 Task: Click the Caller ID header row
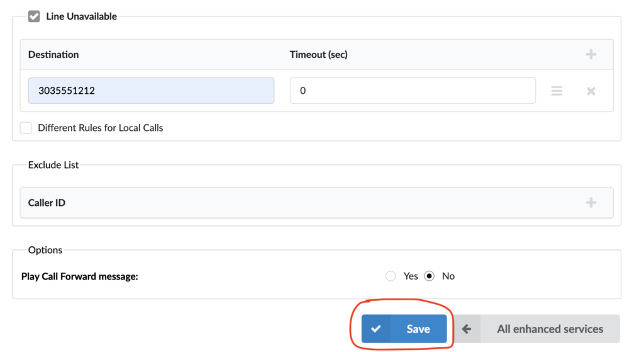click(x=317, y=202)
